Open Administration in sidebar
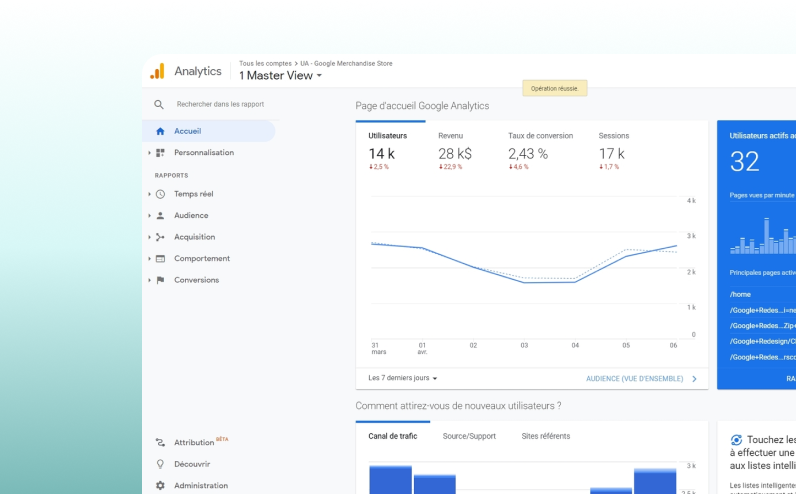This screenshot has width=796, height=494. click(x=201, y=486)
